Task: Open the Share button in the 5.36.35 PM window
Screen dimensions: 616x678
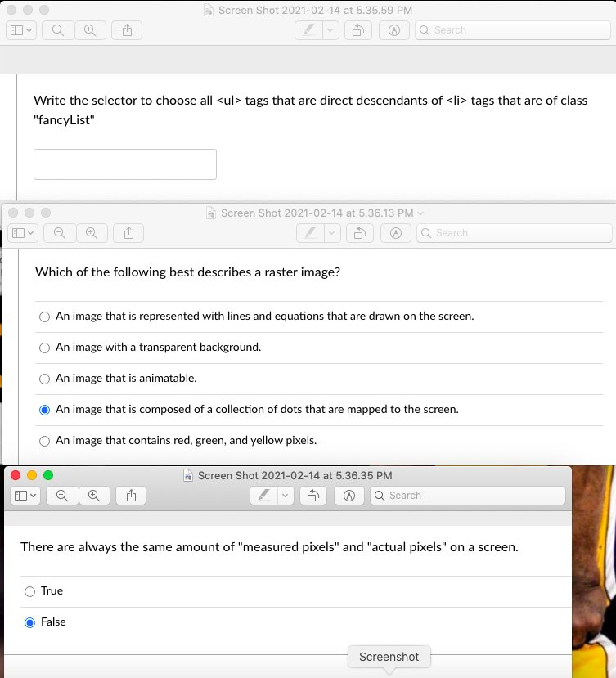Action: click(131, 496)
